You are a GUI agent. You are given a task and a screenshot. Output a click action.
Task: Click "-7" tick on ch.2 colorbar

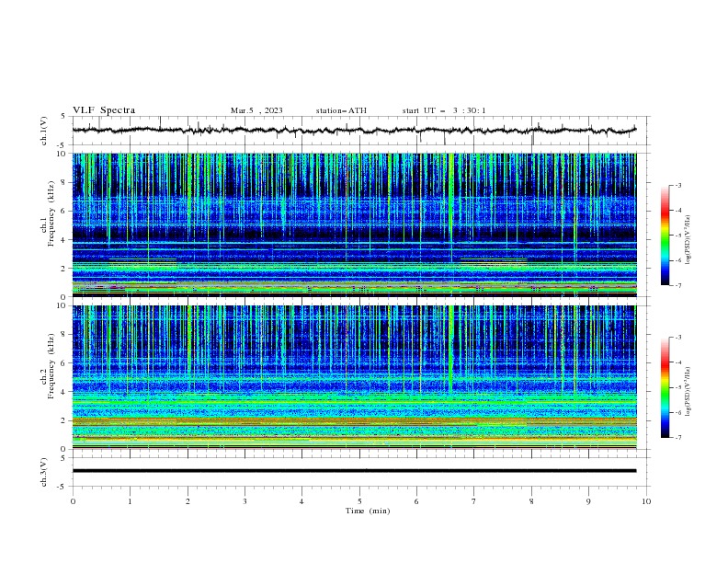click(x=678, y=437)
